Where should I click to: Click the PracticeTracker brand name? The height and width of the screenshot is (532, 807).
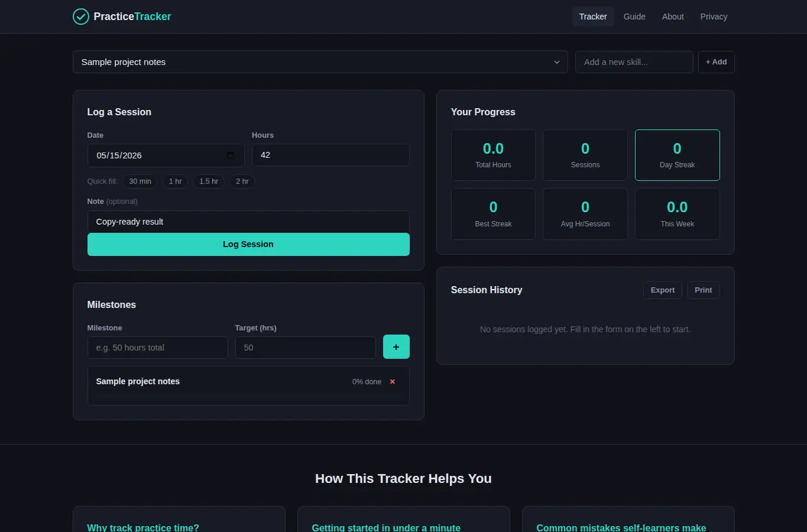[132, 17]
